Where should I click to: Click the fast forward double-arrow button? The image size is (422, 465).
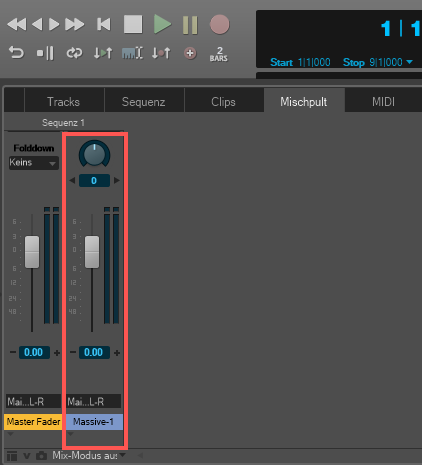pyautogui.click(x=74, y=25)
